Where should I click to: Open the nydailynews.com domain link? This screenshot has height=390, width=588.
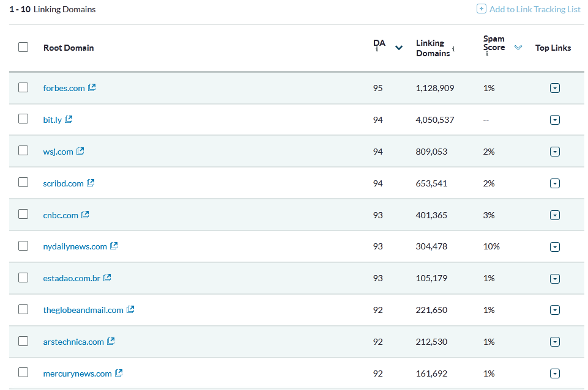(x=75, y=246)
